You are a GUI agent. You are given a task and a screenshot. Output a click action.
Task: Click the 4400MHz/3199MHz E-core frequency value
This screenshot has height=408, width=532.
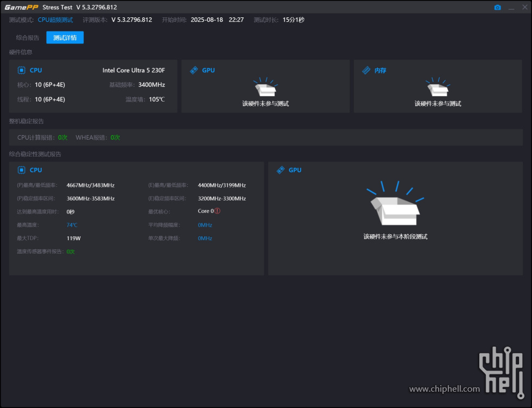[x=222, y=185]
